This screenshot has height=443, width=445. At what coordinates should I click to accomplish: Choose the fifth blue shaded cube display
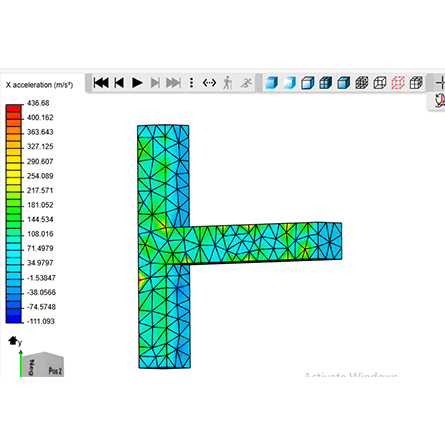[344, 83]
